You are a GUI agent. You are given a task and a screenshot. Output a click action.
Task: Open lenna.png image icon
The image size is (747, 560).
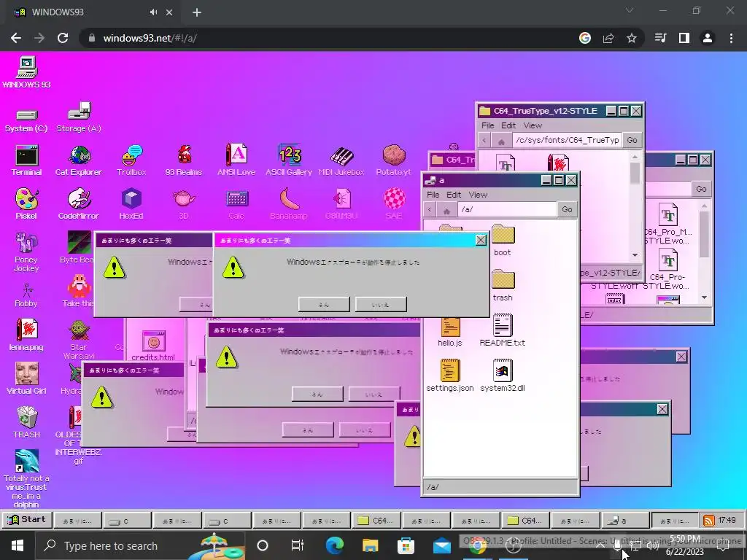[x=26, y=334]
